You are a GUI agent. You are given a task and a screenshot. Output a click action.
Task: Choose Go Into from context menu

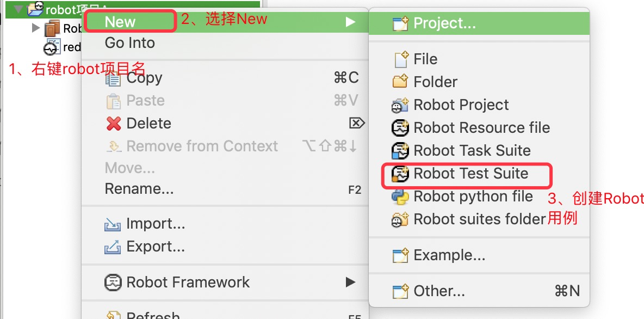[x=129, y=43]
